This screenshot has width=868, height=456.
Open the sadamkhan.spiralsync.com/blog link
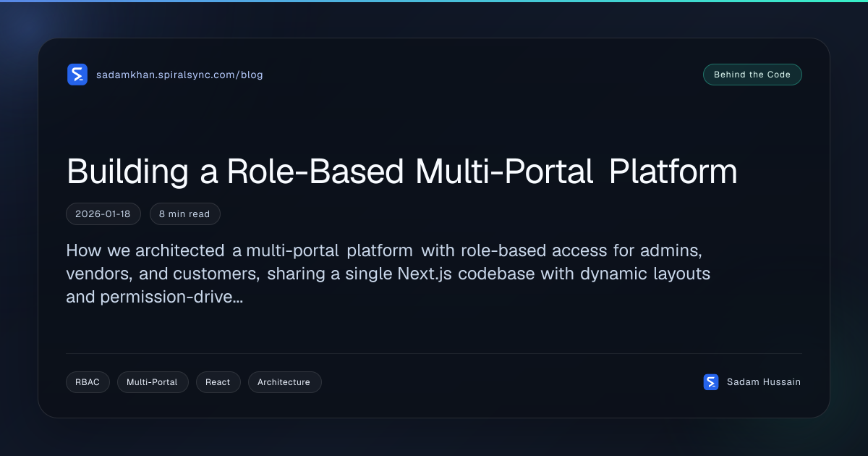point(179,75)
